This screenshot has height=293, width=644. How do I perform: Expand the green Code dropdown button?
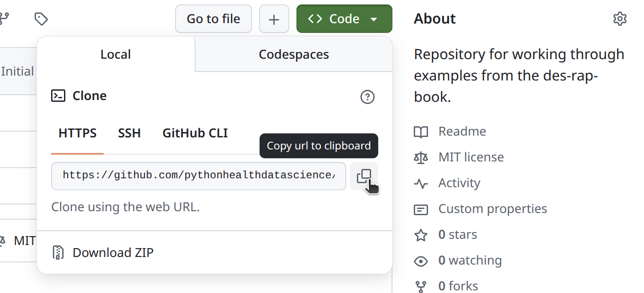[344, 19]
